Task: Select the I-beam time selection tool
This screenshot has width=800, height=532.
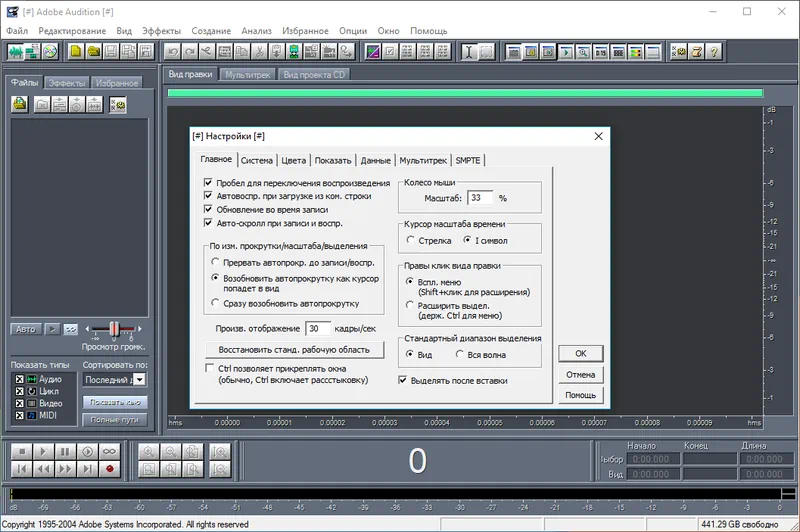Action: (468, 52)
